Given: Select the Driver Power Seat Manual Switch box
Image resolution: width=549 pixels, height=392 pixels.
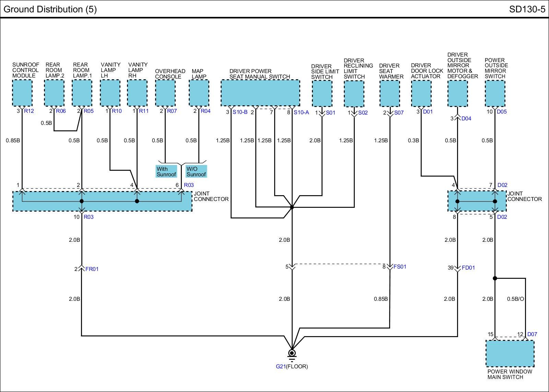Looking at the screenshot, I should point(260,93).
